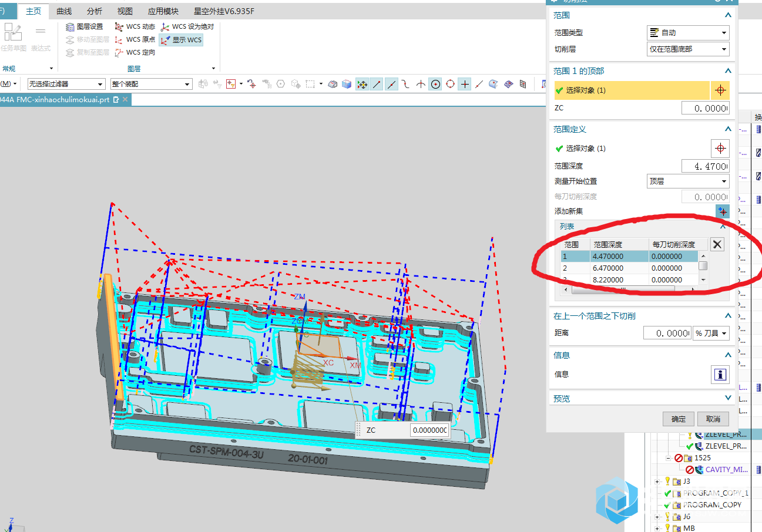Click the hexagon select-all toolbar icon

click(x=281, y=84)
